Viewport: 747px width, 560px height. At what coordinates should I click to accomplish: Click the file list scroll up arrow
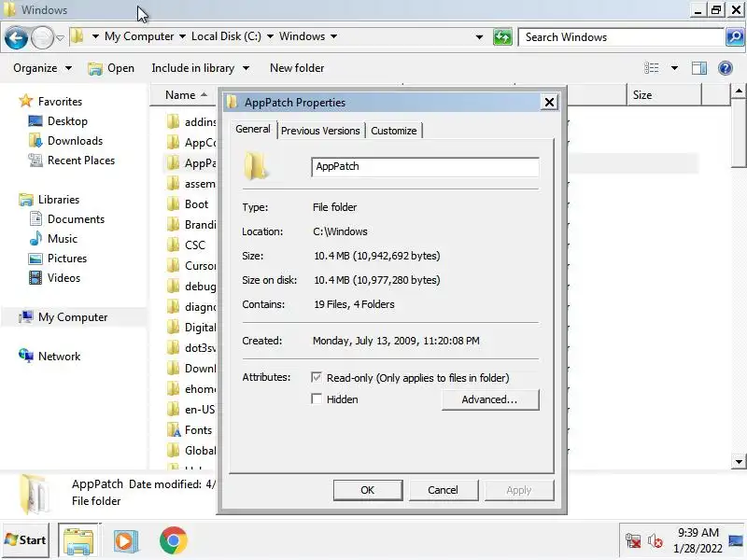pyautogui.click(x=739, y=91)
